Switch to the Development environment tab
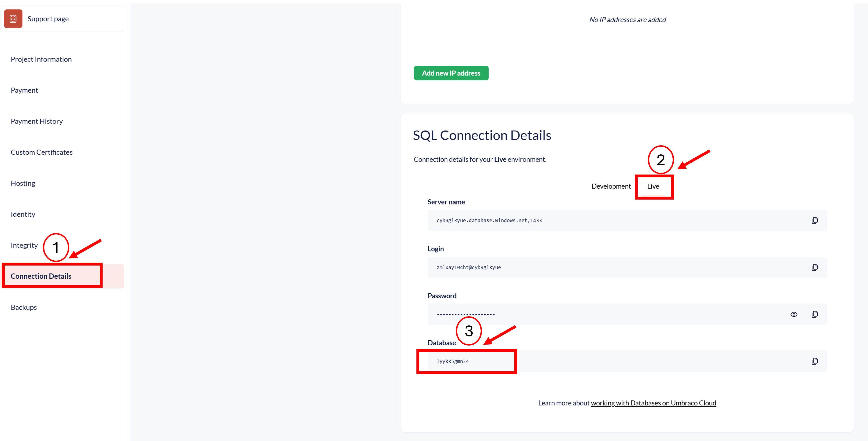The image size is (868, 441). (611, 186)
